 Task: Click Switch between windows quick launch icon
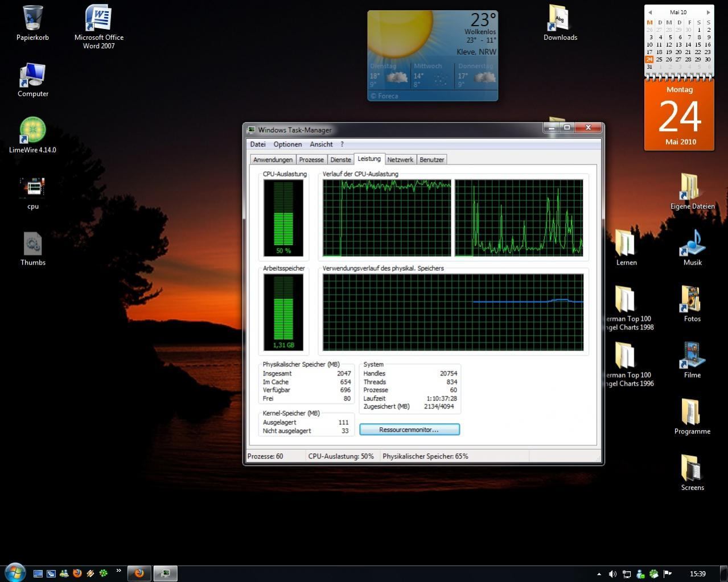point(51,573)
